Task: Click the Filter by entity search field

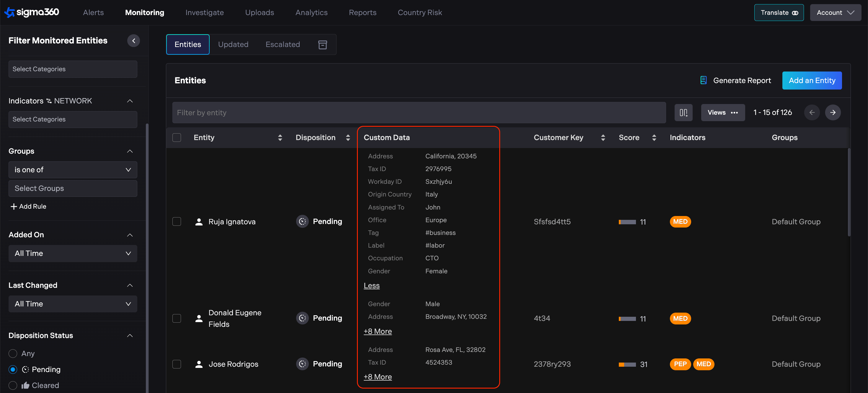Action: click(419, 113)
